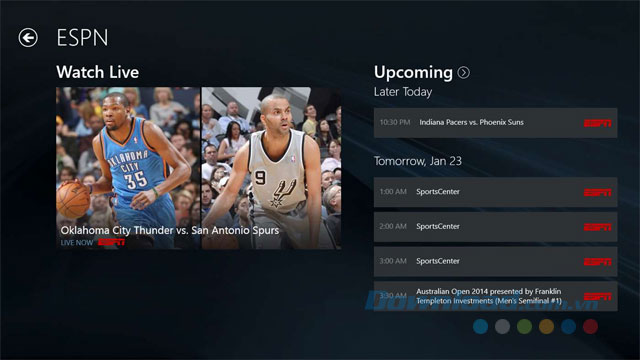640x360 pixels.
Task: Open Australian Open 2014 Men's Semifinal listing
Action: click(x=496, y=296)
